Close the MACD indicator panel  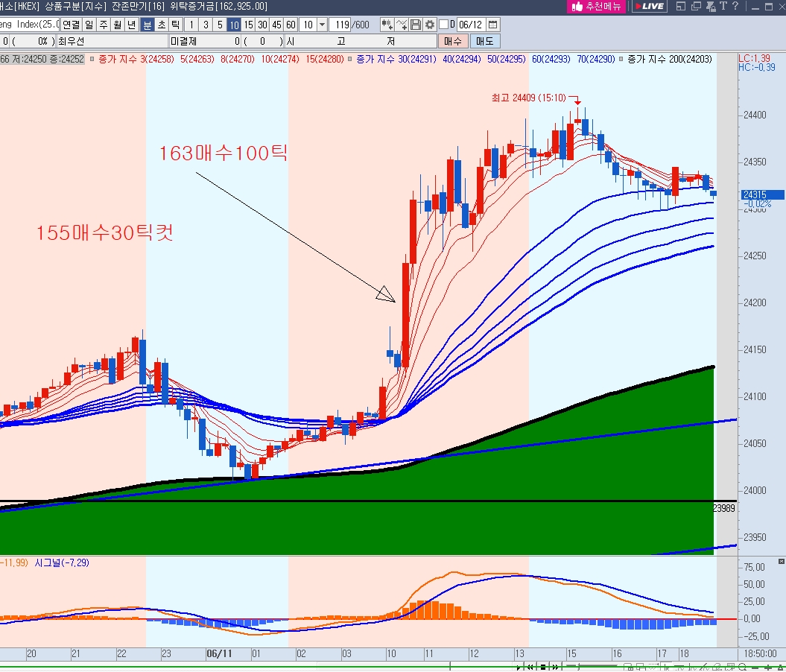point(781,562)
